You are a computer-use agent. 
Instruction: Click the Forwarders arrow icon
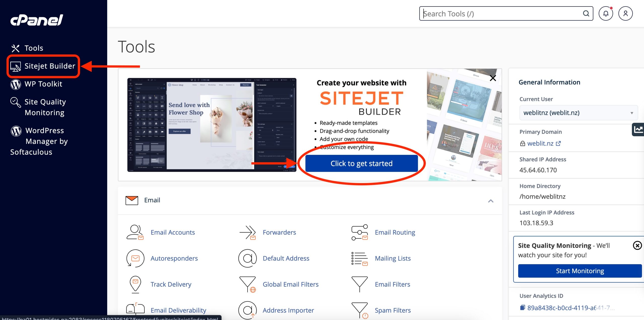click(x=248, y=232)
